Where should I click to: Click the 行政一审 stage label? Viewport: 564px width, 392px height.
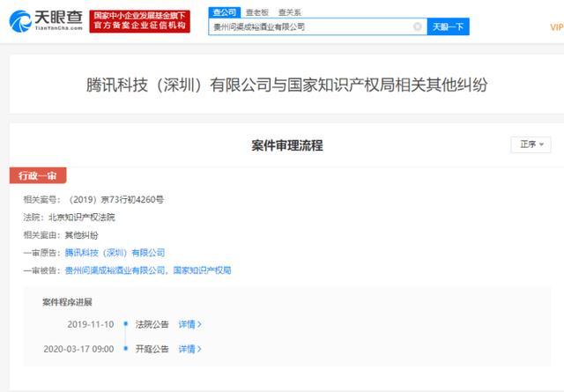click(34, 175)
